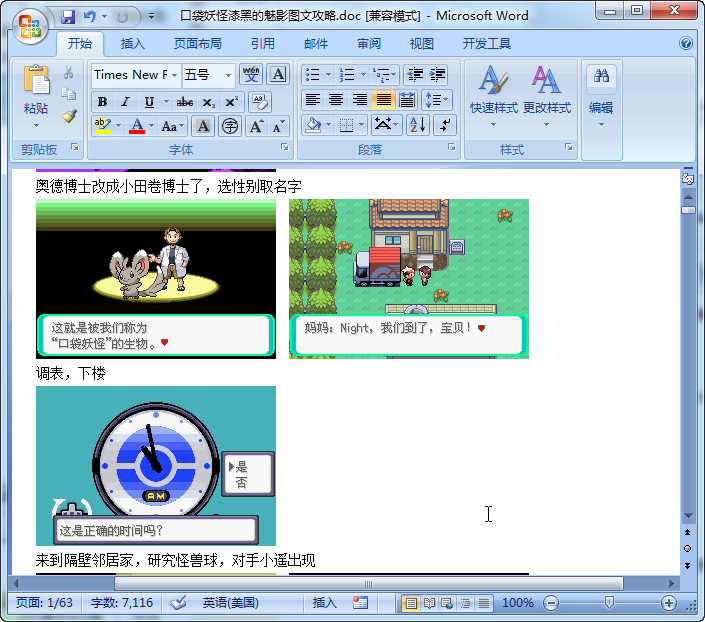Customize the quick access toolbar dropdown
This screenshot has width=705, height=622.
(152, 17)
